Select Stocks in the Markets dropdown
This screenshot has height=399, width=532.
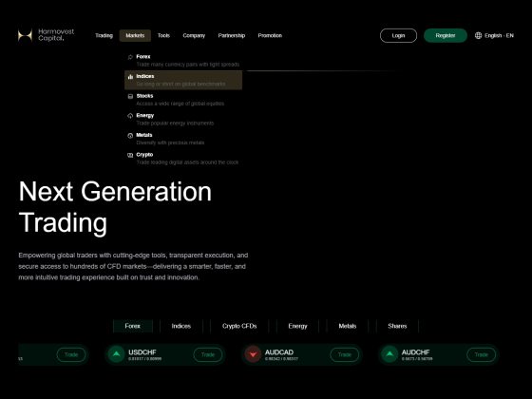tap(183, 100)
